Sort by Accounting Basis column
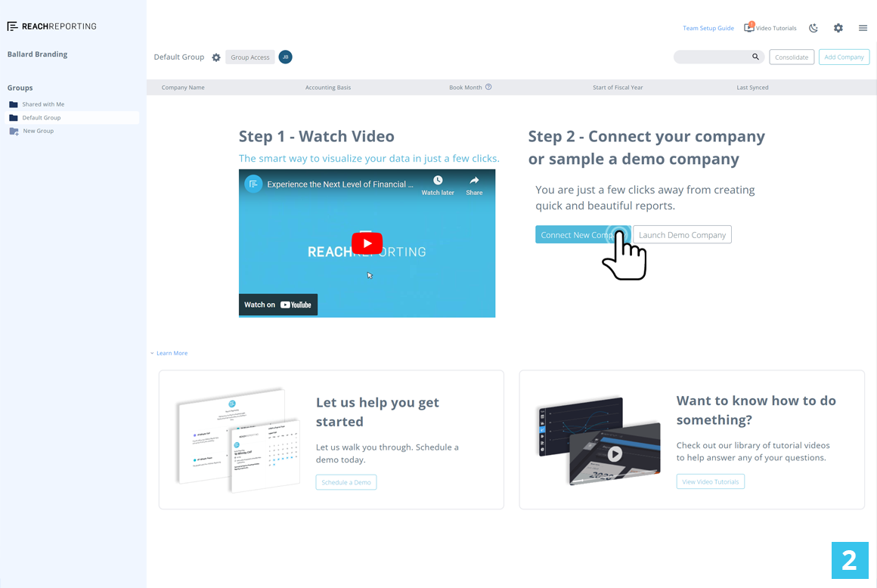The height and width of the screenshot is (588, 877). point(328,87)
